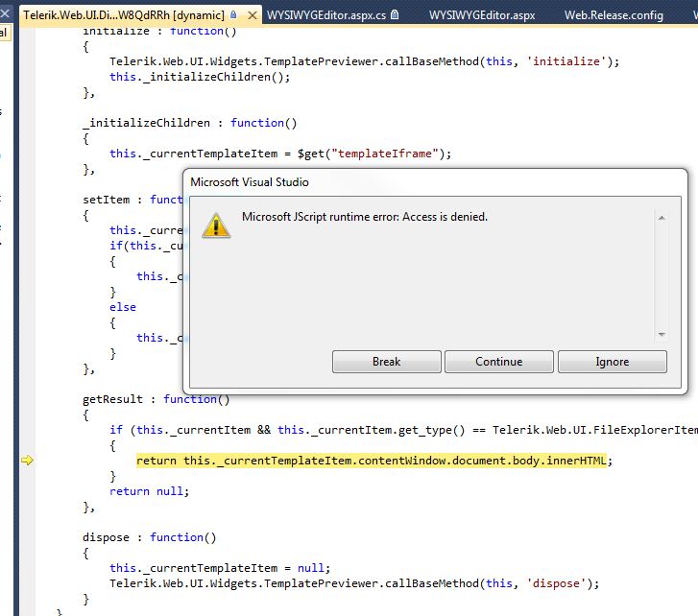Select the Telerik.Web.UI dynamic document tab
This screenshot has height=616, width=698.
124,15
